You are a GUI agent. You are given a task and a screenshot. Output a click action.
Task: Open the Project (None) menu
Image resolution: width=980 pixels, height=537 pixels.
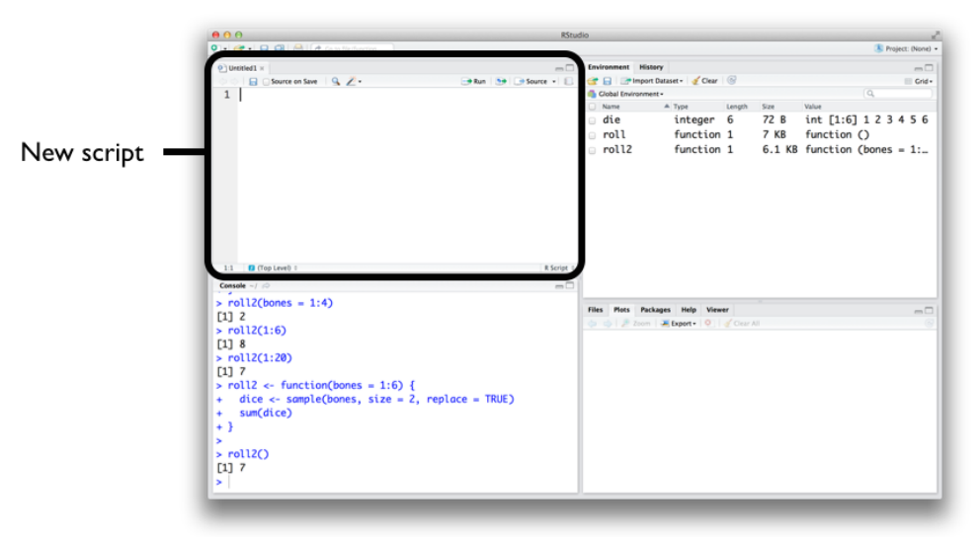pos(907,48)
